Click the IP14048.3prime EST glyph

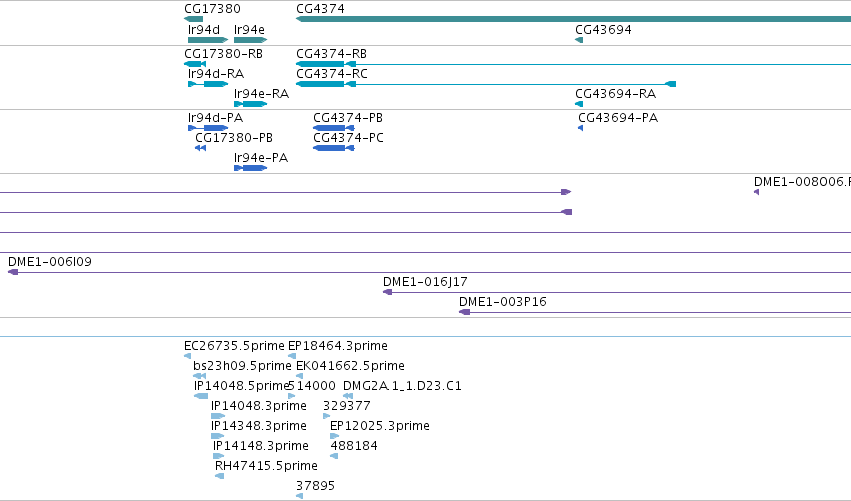218,416
